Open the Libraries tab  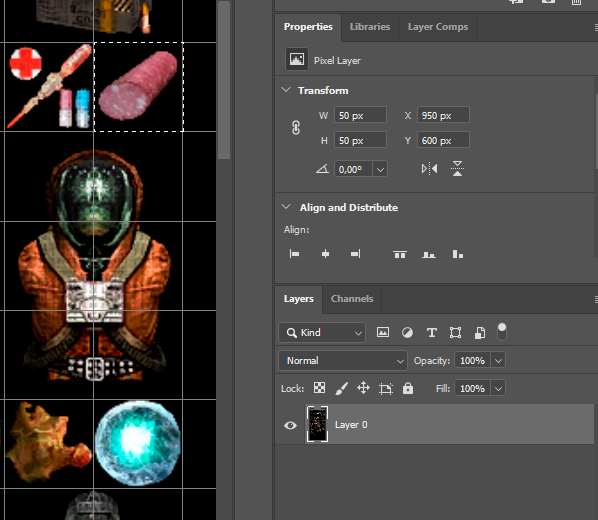click(370, 27)
